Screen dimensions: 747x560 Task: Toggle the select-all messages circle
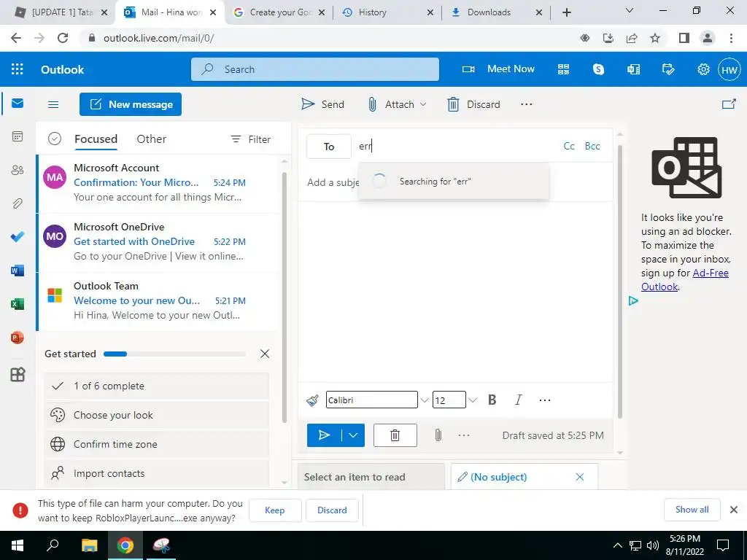tap(55, 139)
